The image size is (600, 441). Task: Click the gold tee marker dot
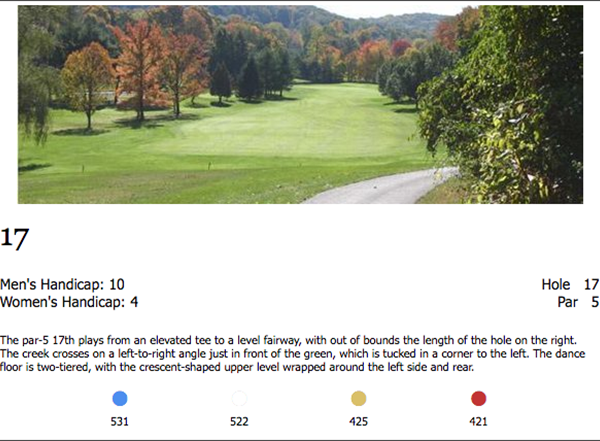pos(358,399)
